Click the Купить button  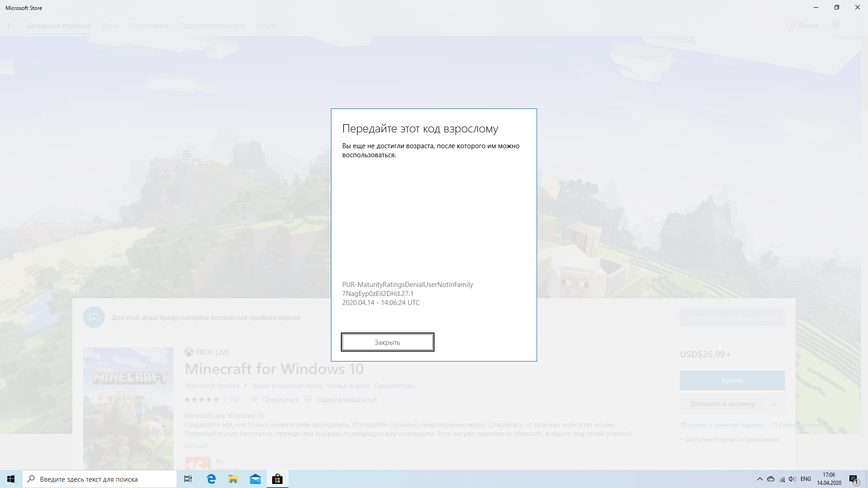coord(732,380)
